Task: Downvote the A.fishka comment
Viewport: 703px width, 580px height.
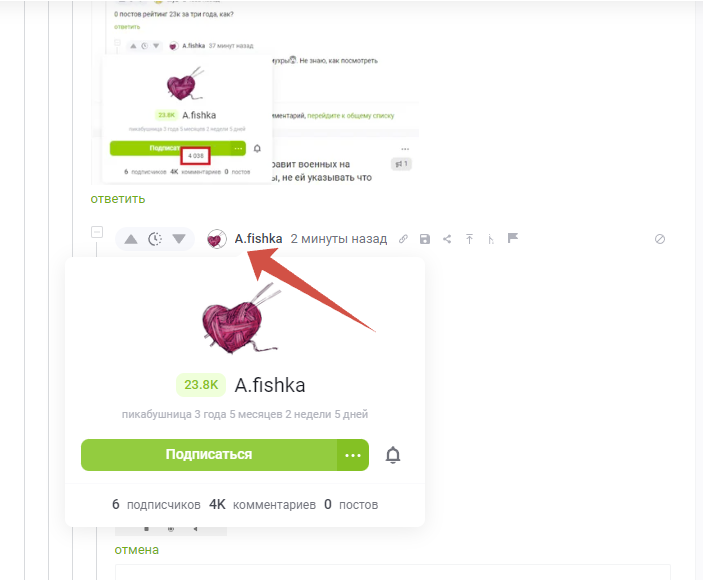Action: point(179,239)
